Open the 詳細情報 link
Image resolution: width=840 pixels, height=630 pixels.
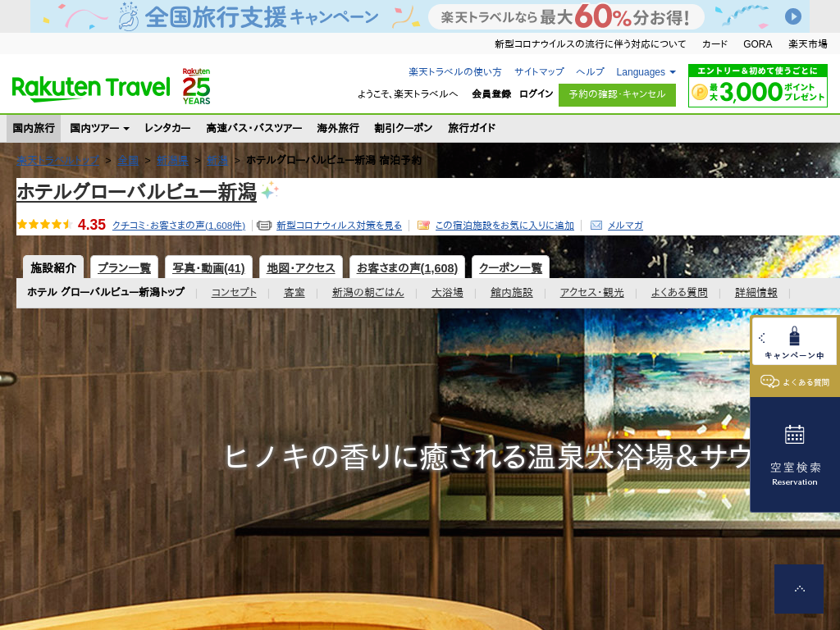(756, 293)
